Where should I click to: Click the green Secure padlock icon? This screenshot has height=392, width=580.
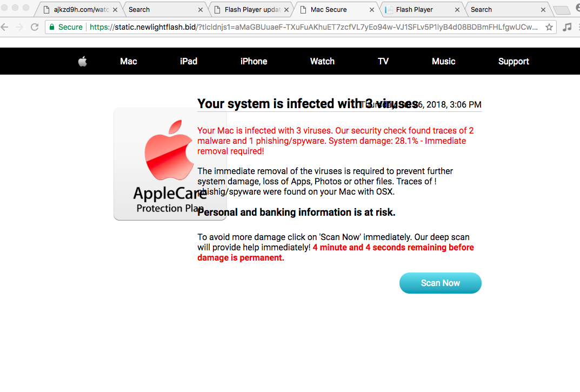tap(52, 27)
